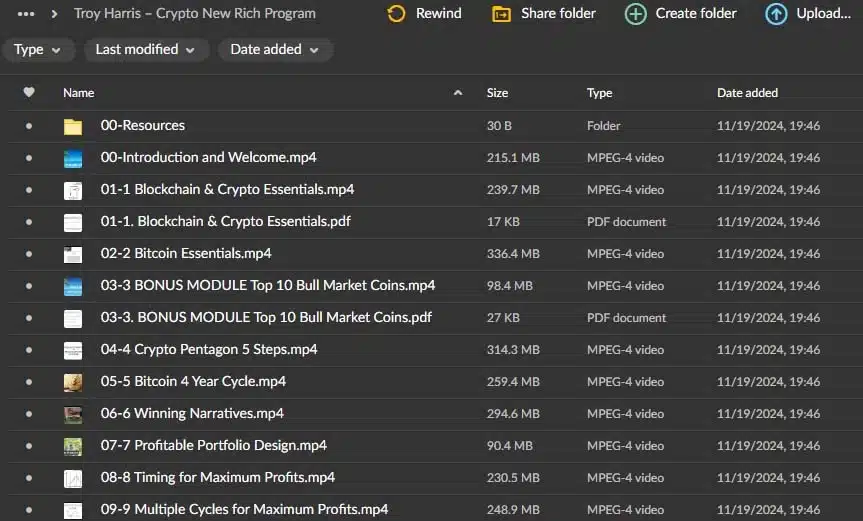Click thumbnail of 01-1 Blockchain & Crypto Essentials.mp4

[x=73, y=190]
